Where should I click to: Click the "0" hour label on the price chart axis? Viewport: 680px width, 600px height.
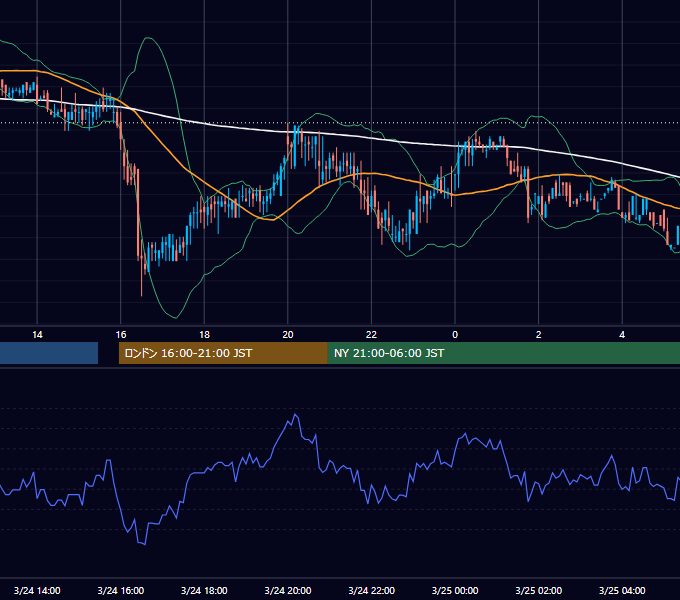point(455,335)
